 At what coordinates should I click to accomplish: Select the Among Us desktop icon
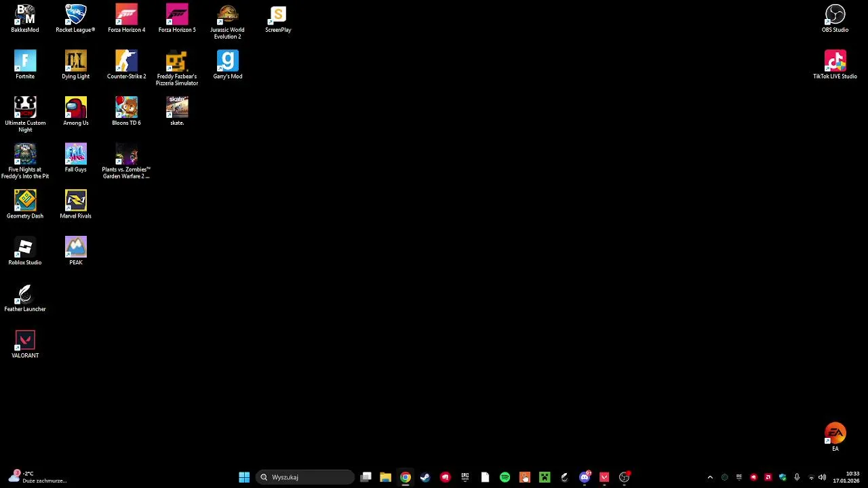tap(75, 112)
